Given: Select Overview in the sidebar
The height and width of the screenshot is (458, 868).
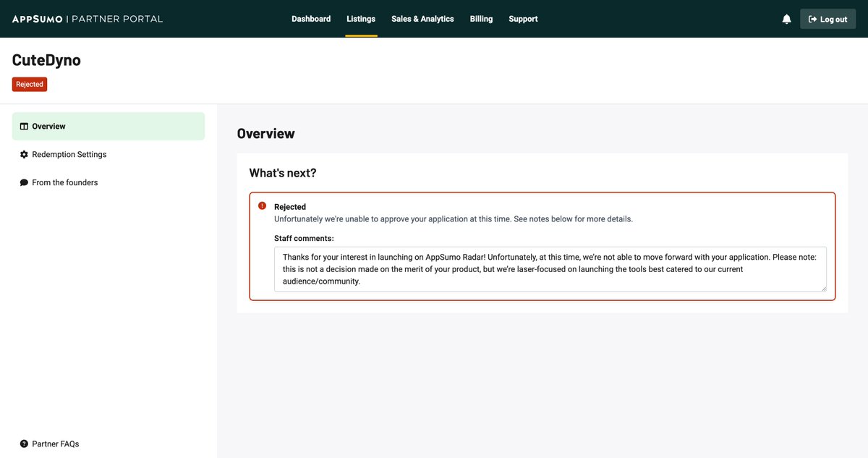Looking at the screenshot, I should (109, 126).
